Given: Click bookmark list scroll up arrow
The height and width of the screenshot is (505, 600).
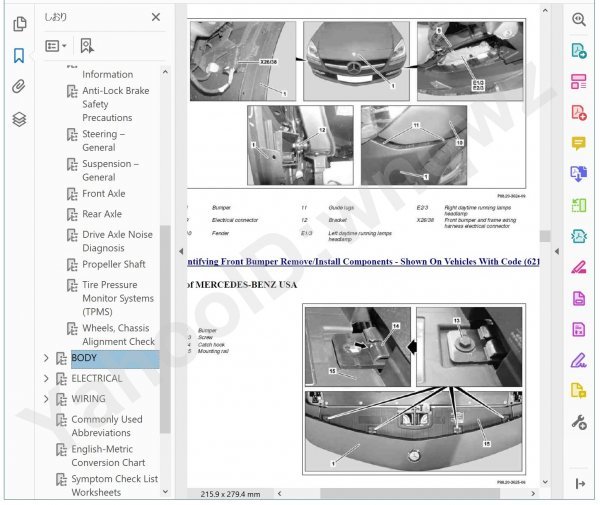Looking at the screenshot, I should coord(165,72).
